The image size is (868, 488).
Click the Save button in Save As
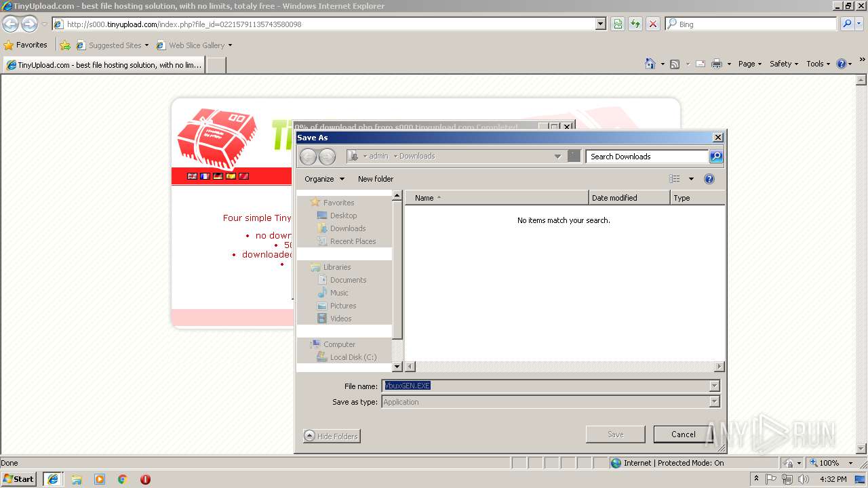pyautogui.click(x=615, y=434)
